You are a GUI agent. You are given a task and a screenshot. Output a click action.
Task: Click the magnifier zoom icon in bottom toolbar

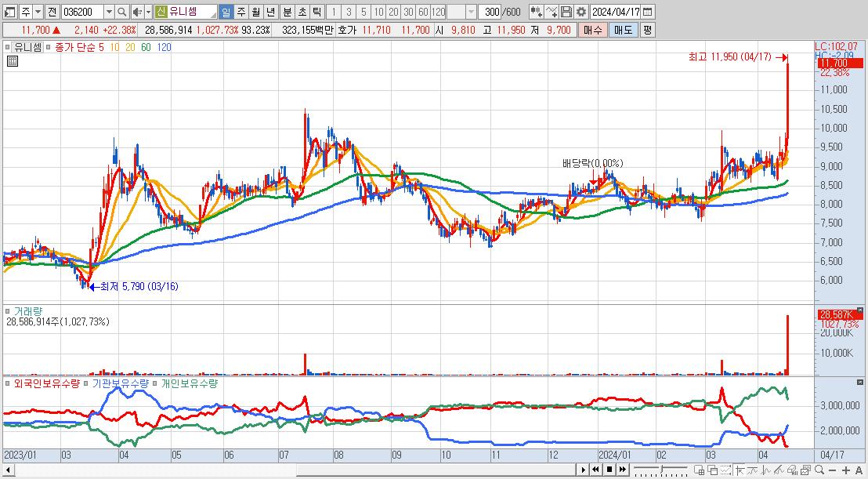click(819, 470)
